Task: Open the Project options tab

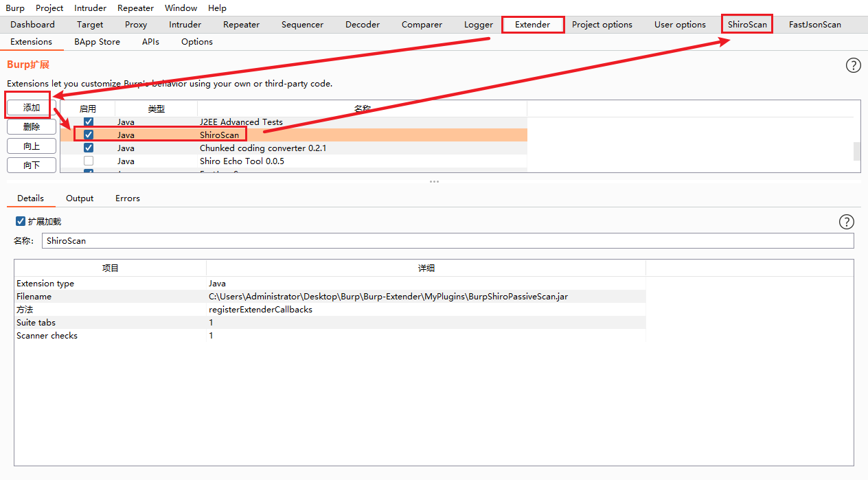Action: 602,25
